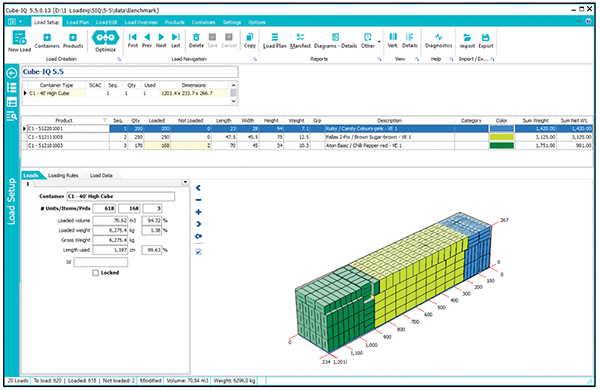Screen dimensions: 600x390
Task: Zoom in 3D view with plus
Action: 198,212
